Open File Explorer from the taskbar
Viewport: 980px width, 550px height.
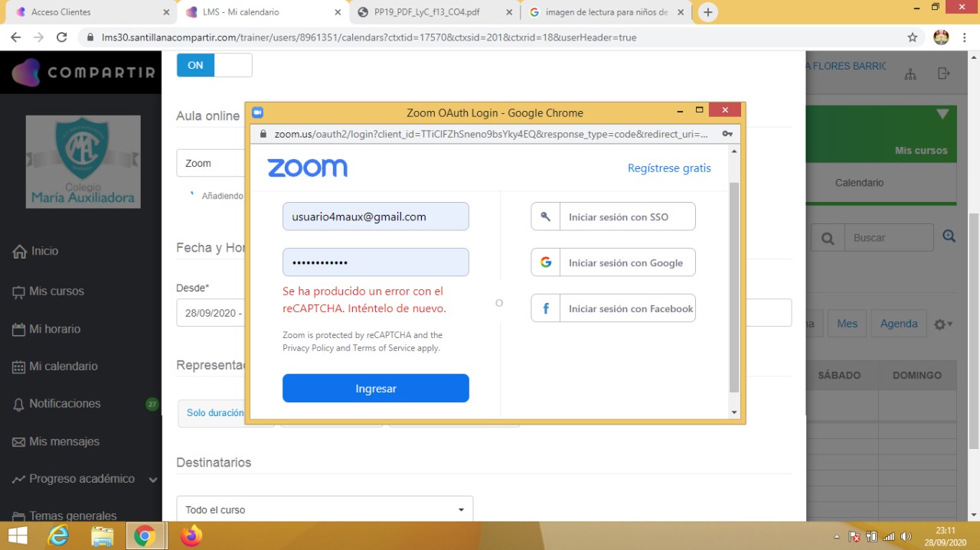click(x=102, y=535)
